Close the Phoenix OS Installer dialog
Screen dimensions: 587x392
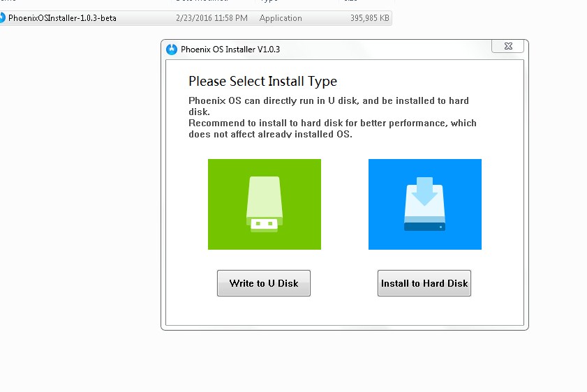click(x=508, y=46)
